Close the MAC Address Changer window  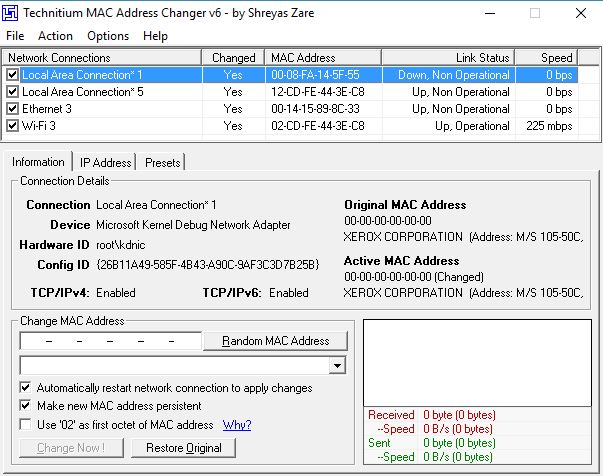pos(580,13)
